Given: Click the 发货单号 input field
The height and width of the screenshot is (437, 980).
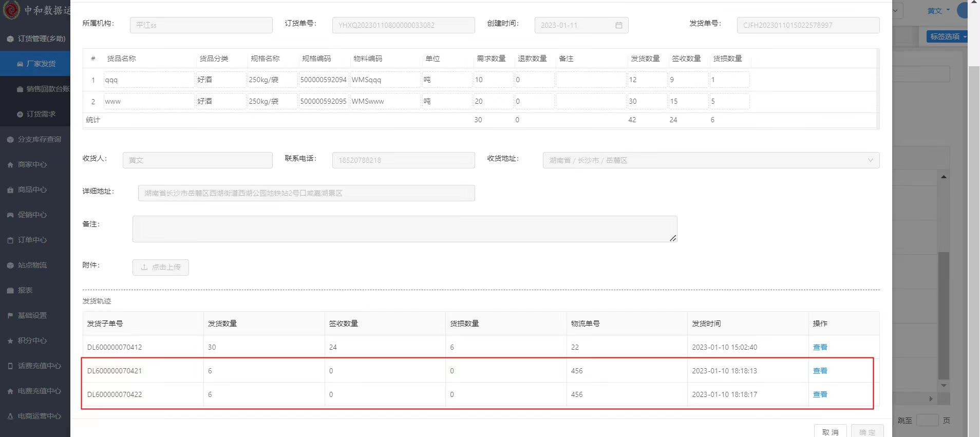Looking at the screenshot, I should pyautogui.click(x=808, y=25).
